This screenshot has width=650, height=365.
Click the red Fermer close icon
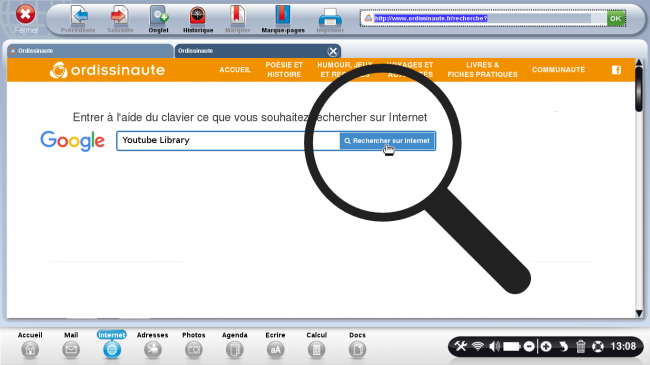pyautogui.click(x=25, y=15)
